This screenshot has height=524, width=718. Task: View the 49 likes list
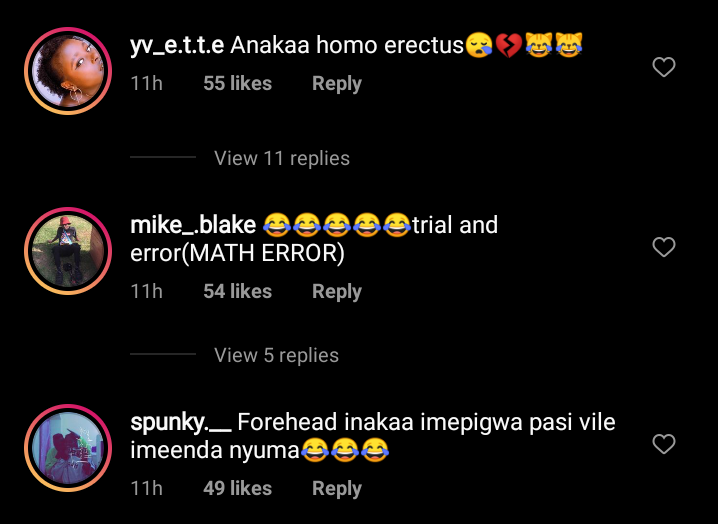238,488
